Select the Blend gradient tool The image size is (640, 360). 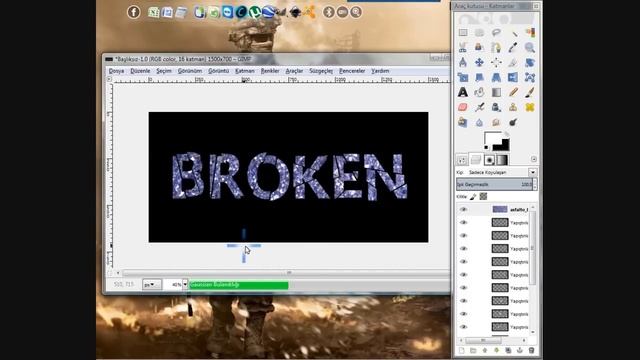click(x=496, y=92)
